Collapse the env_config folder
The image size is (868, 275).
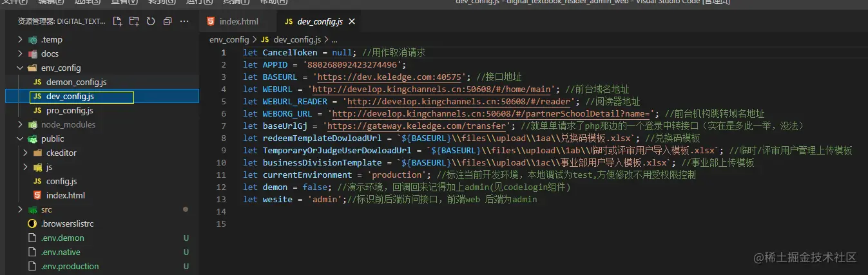click(x=21, y=68)
